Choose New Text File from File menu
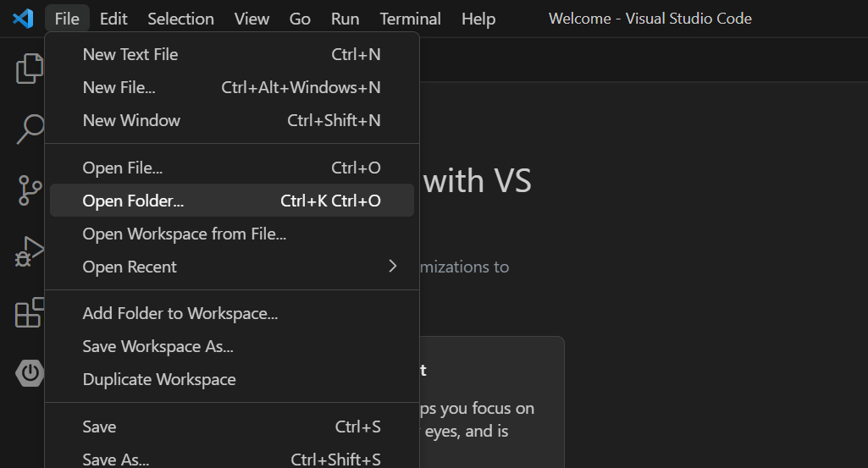This screenshot has width=868, height=468. point(232,54)
